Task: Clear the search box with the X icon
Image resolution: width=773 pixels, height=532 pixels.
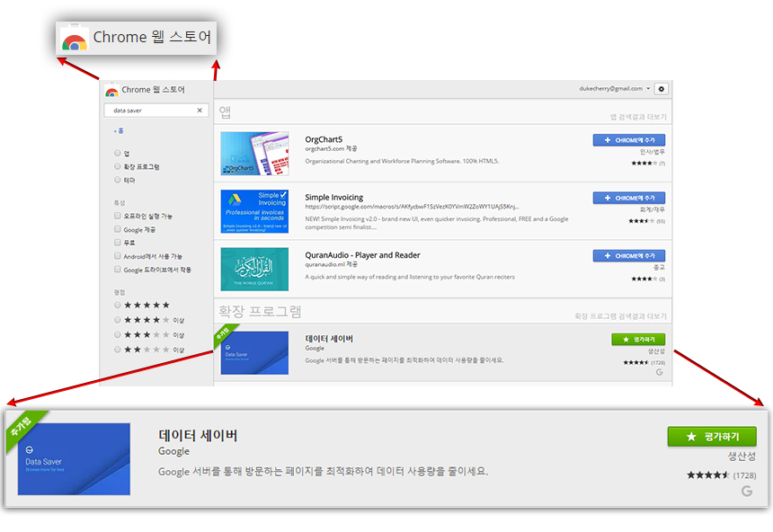Action: click(x=200, y=111)
